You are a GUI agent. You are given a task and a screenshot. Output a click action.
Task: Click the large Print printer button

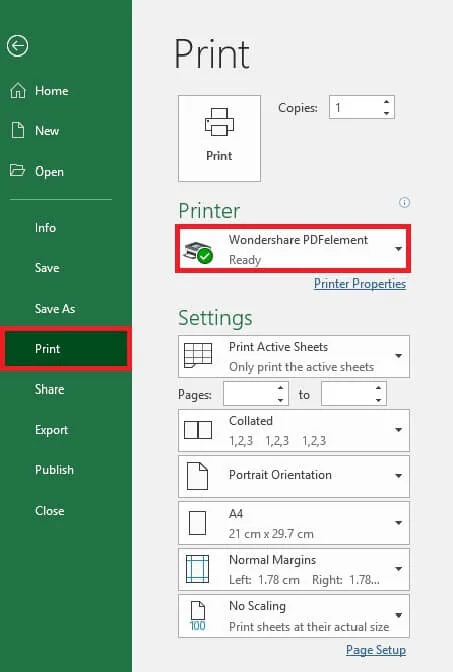tap(219, 138)
